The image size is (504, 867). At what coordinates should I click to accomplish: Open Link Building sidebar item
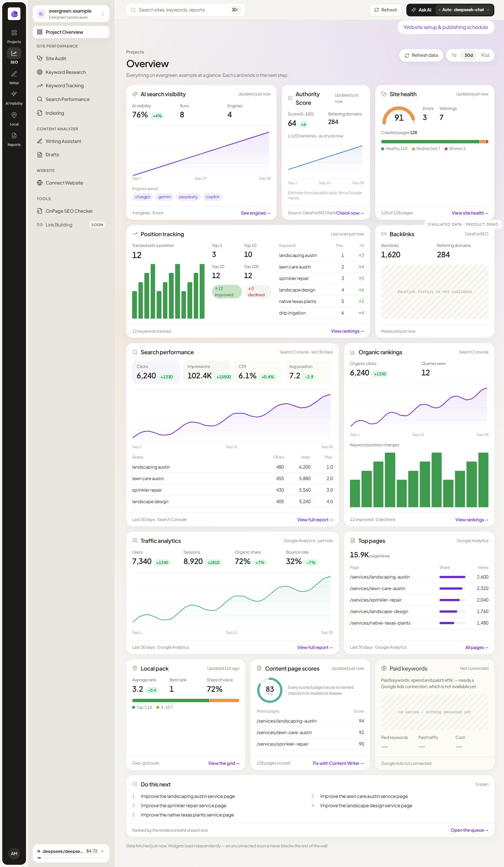pyautogui.click(x=71, y=225)
